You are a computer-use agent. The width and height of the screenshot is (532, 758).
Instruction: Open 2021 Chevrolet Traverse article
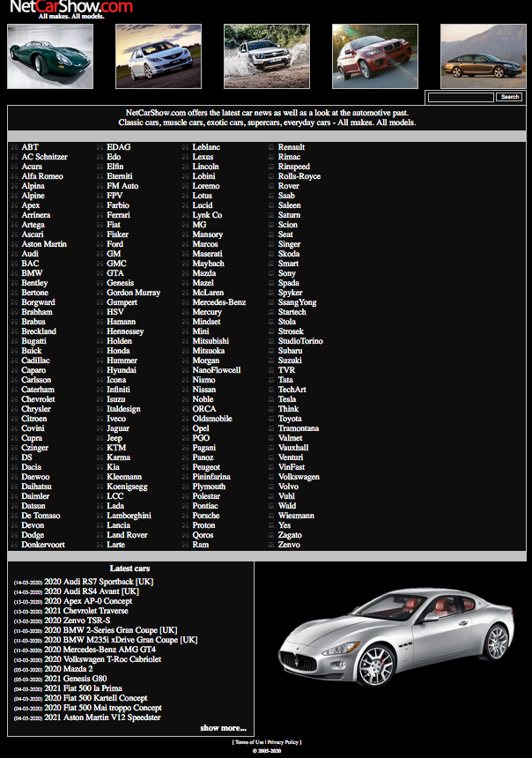(x=86, y=611)
